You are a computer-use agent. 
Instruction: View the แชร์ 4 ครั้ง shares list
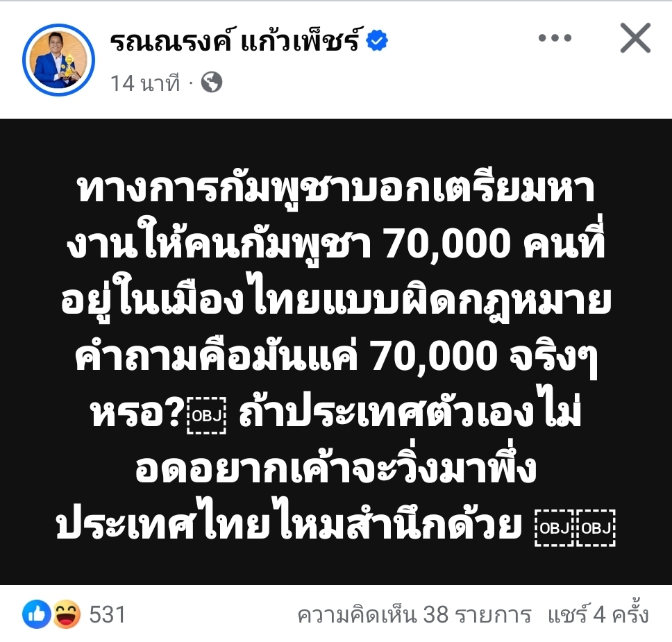(598, 614)
